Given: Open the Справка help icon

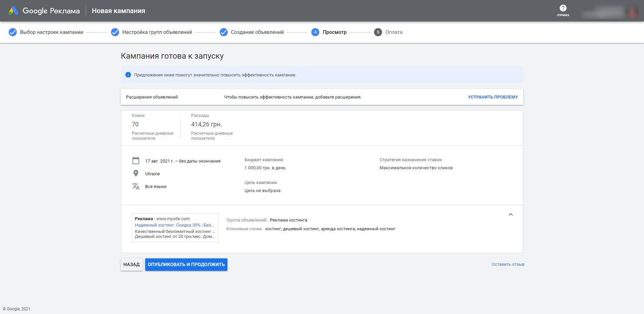Looking at the screenshot, I should 563,10.
